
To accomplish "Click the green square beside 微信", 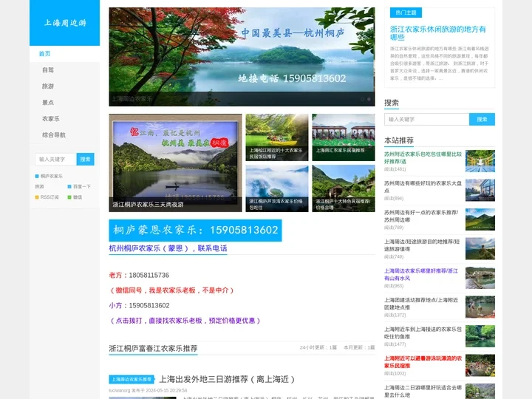I will pos(69,197).
